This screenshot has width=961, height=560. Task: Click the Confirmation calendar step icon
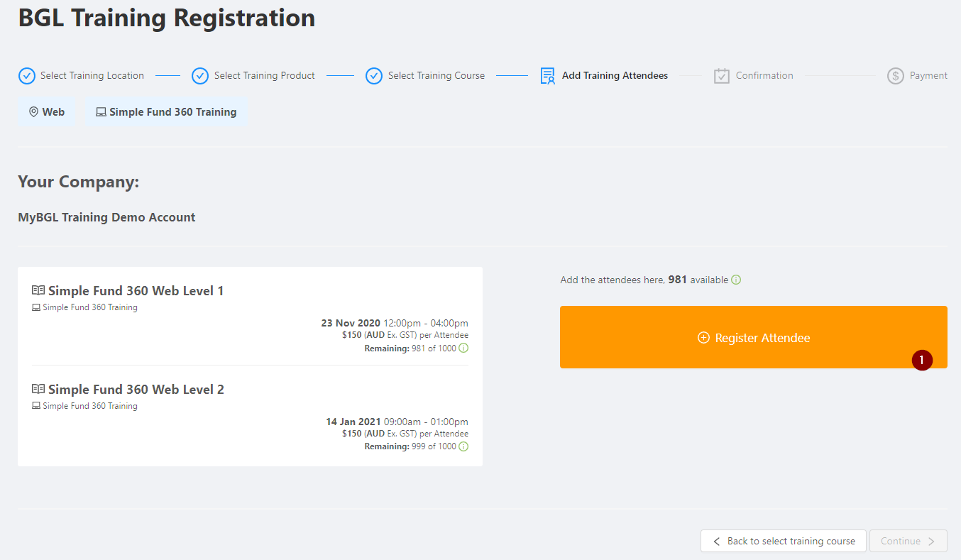(x=722, y=76)
